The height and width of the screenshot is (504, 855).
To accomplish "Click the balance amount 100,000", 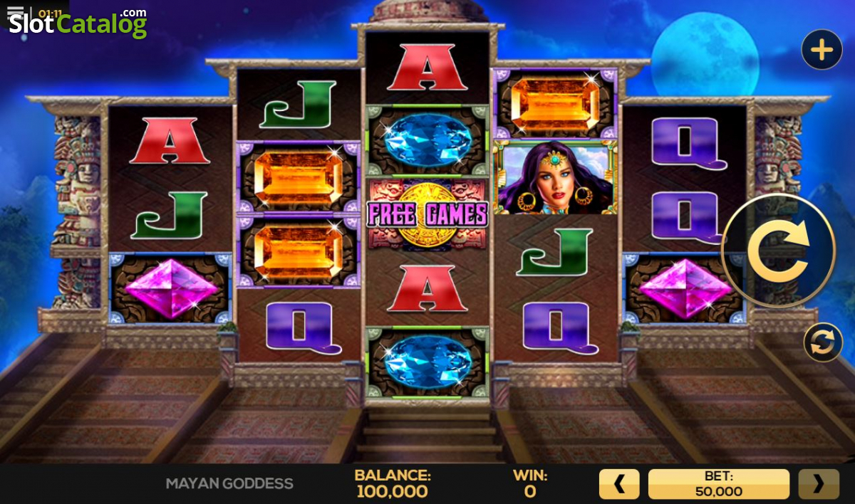I will point(393,491).
